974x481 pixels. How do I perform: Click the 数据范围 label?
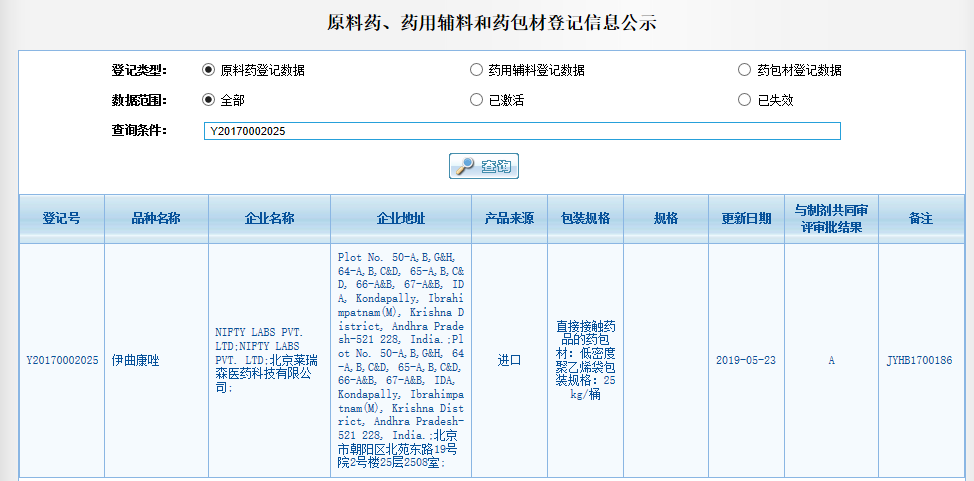click(x=139, y=99)
